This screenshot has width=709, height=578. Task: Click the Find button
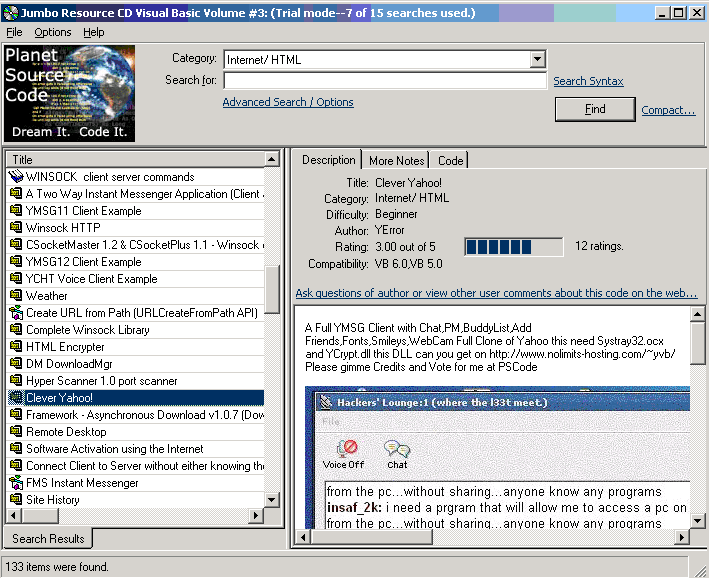click(x=595, y=109)
